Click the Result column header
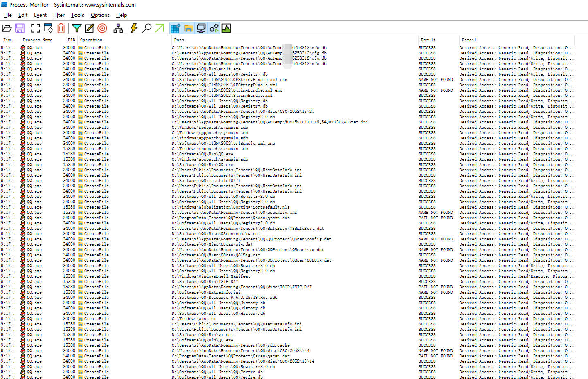This screenshot has height=379, width=588. pyautogui.click(x=439, y=40)
